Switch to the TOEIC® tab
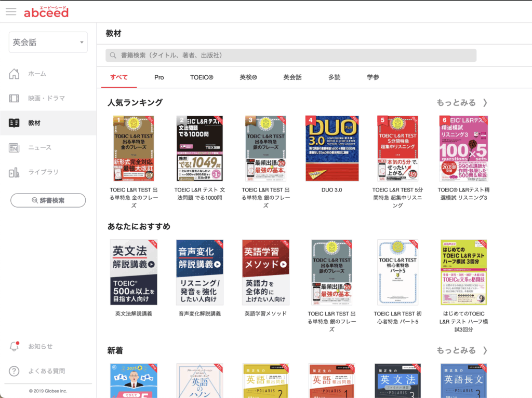The image size is (532, 398). coord(202,77)
